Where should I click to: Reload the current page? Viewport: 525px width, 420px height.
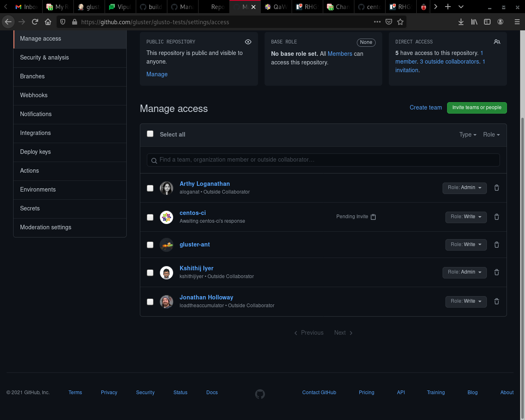point(35,22)
